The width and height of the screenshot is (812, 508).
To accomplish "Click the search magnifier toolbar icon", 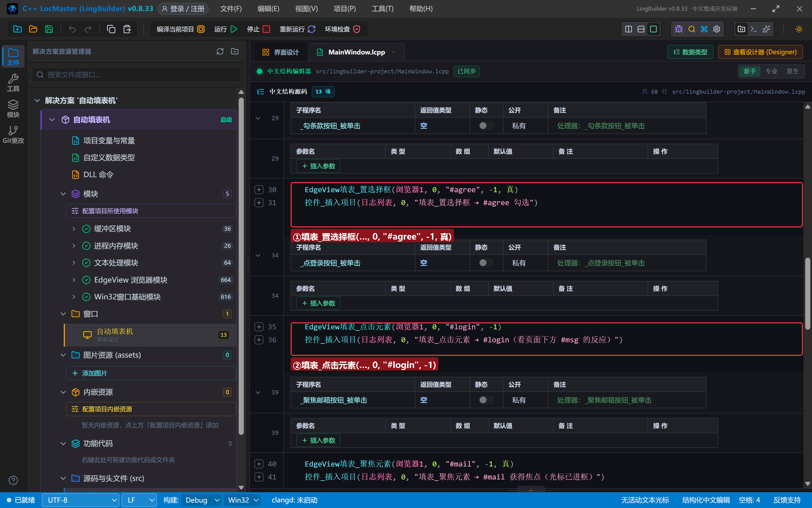I will click(x=692, y=29).
